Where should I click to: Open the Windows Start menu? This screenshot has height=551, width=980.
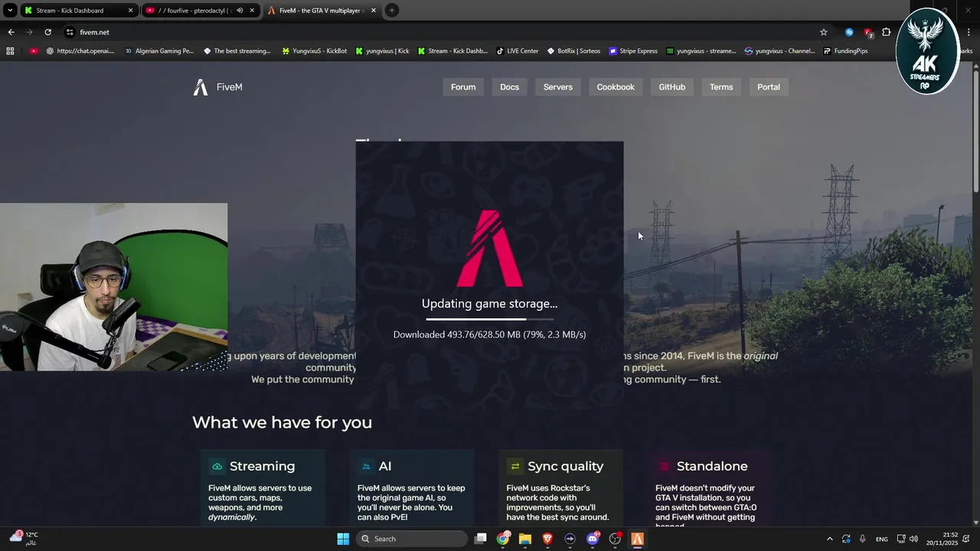343,539
